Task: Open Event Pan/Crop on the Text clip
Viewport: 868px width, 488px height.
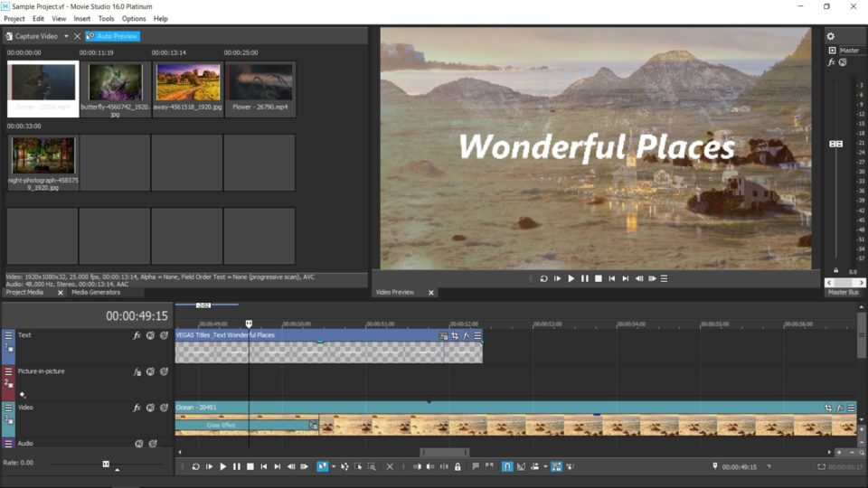Action: click(455, 335)
